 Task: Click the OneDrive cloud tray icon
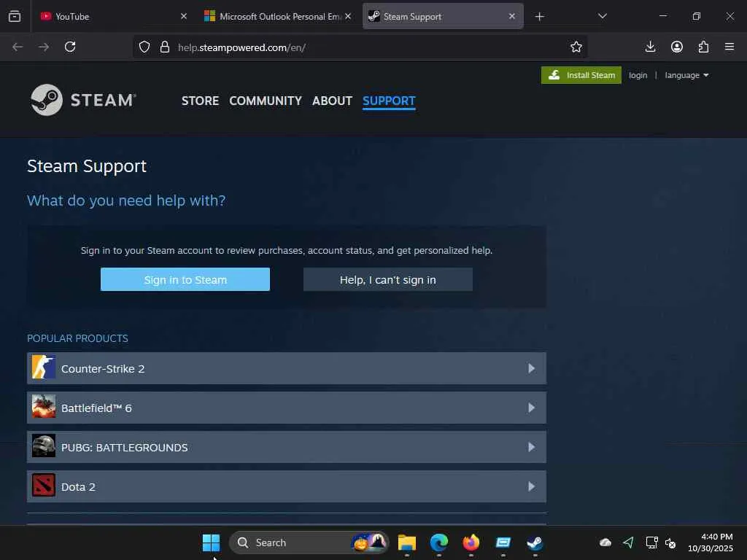click(x=605, y=542)
